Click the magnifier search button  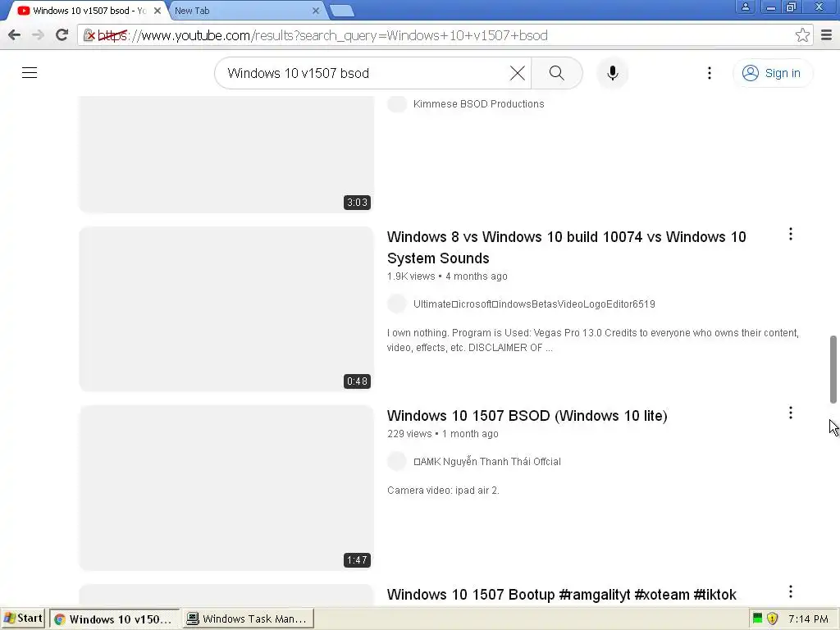(x=557, y=73)
